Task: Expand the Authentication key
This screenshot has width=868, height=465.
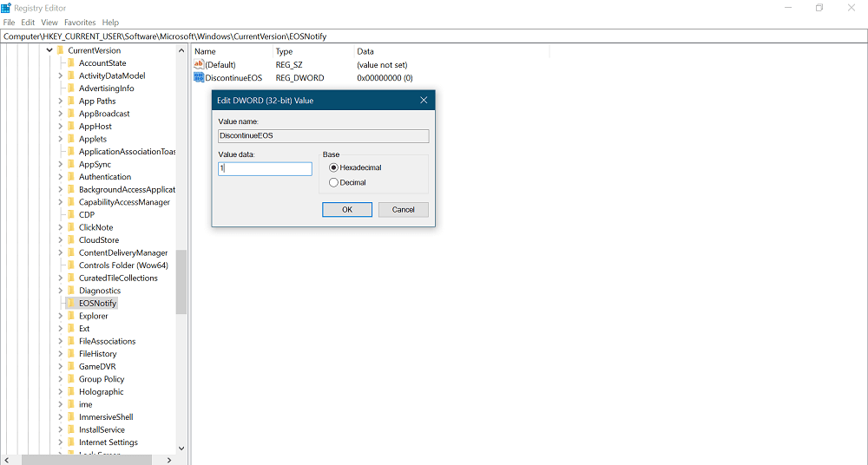Action: (61, 177)
